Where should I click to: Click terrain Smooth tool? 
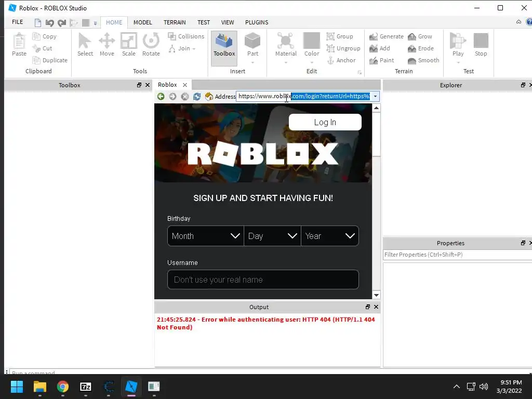click(423, 60)
